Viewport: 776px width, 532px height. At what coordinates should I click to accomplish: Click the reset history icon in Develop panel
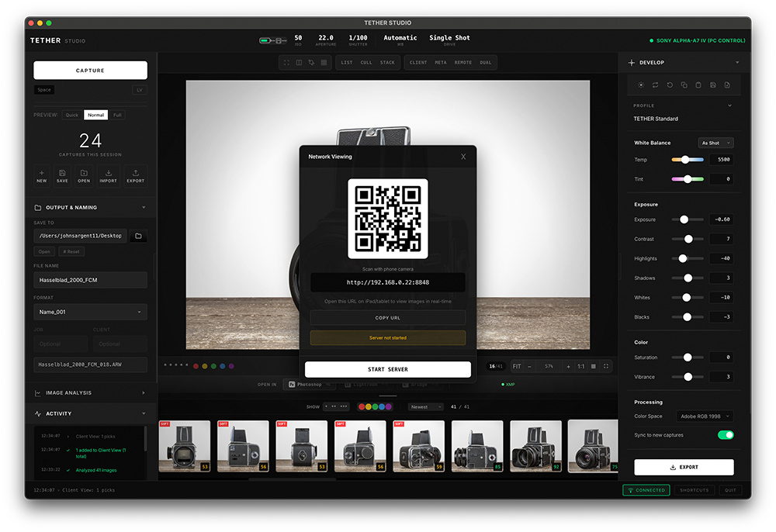(670, 85)
